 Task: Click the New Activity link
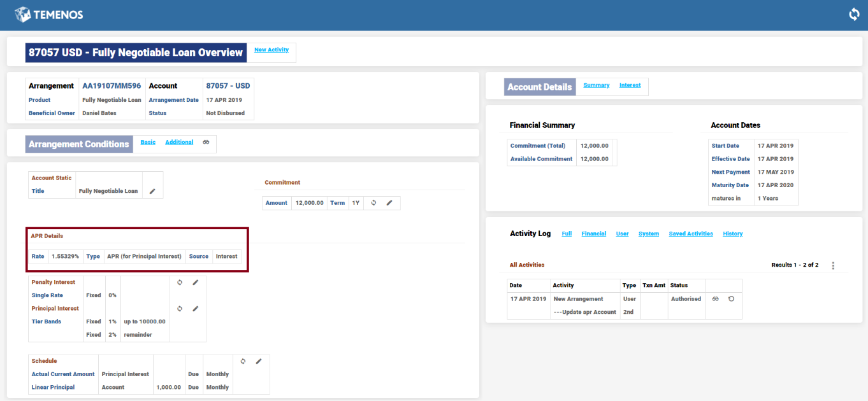271,50
